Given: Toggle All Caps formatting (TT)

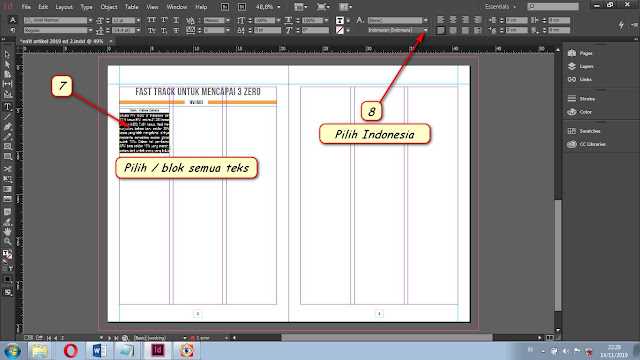Looking at the screenshot, I should [151, 20].
